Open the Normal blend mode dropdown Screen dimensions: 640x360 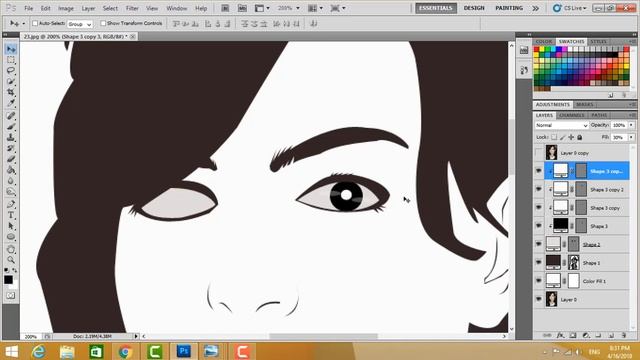click(561, 125)
